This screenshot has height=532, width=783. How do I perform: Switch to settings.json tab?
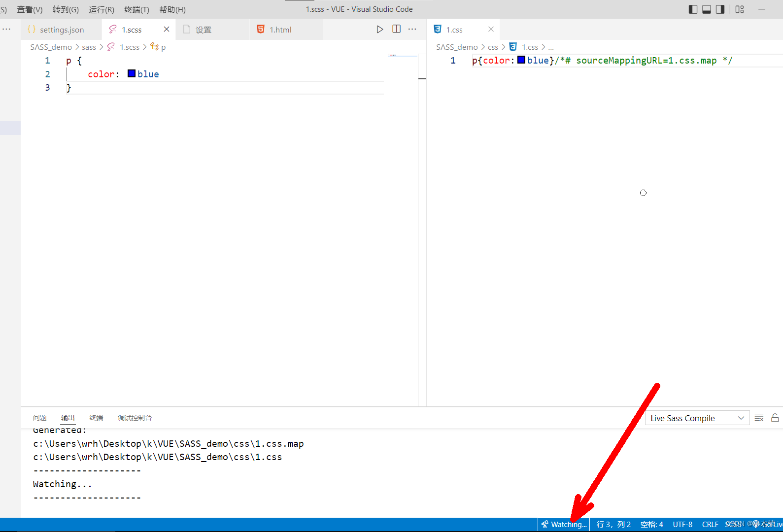pos(61,30)
